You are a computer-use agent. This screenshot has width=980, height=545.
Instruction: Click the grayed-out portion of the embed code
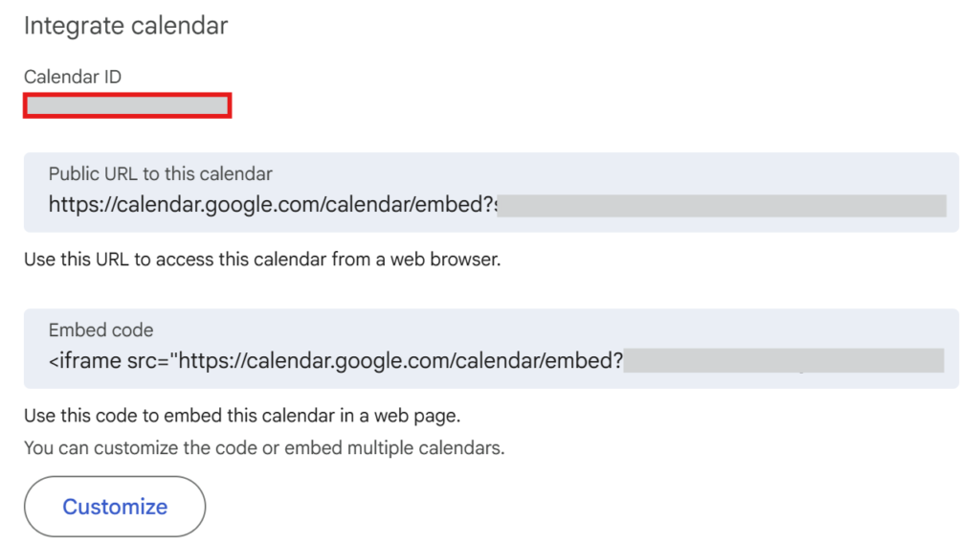coord(784,361)
